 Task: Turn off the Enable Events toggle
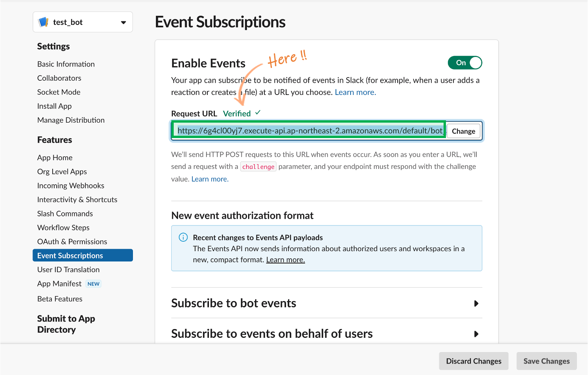(x=465, y=62)
